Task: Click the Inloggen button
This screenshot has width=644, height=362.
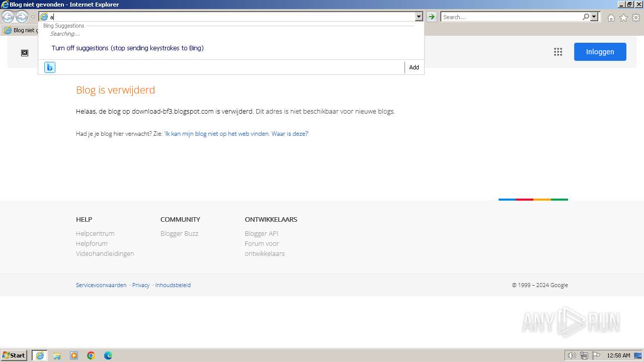Action: tap(600, 52)
